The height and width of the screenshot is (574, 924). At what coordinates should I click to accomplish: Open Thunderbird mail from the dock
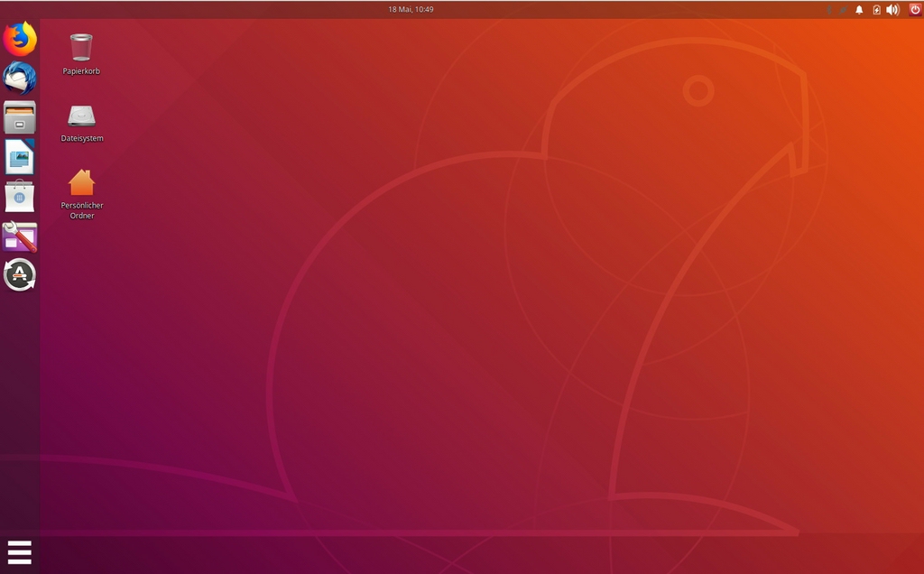point(20,78)
